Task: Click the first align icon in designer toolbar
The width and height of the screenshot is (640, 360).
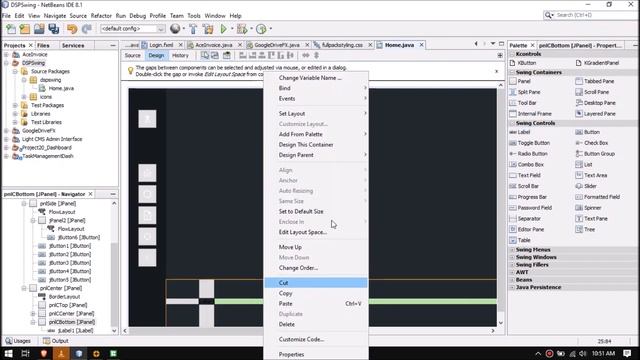Action: (x=242, y=55)
